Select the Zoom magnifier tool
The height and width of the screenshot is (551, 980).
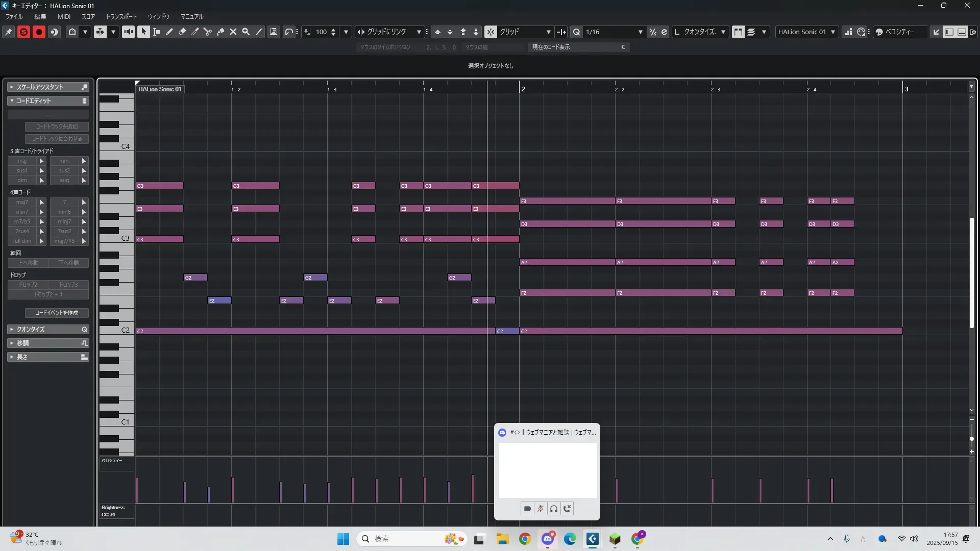(x=246, y=32)
